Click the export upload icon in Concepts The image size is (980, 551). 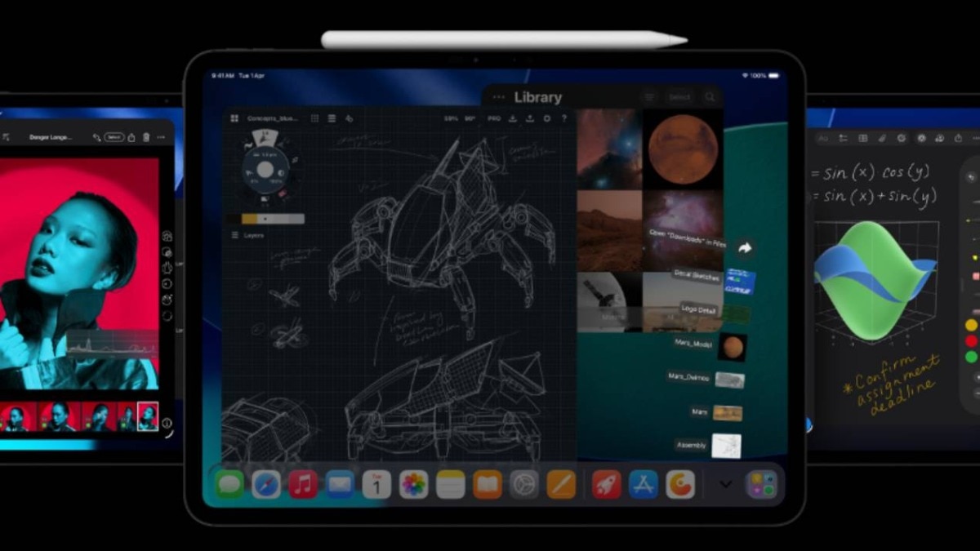pos(532,118)
